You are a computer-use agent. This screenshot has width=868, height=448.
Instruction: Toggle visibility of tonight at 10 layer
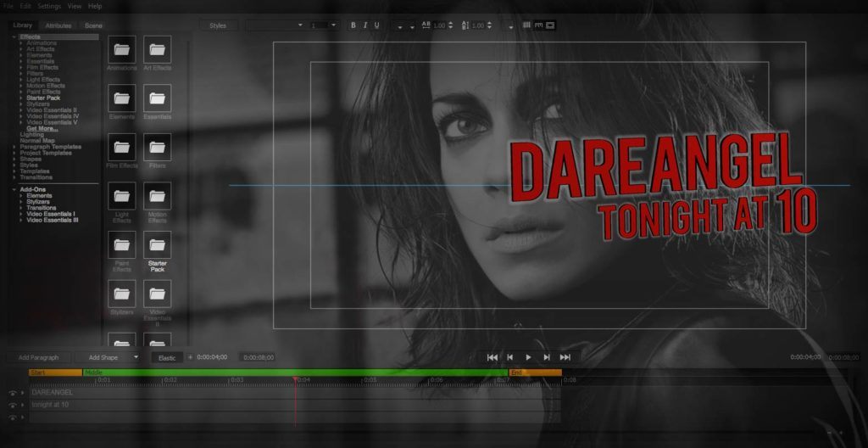click(13, 406)
